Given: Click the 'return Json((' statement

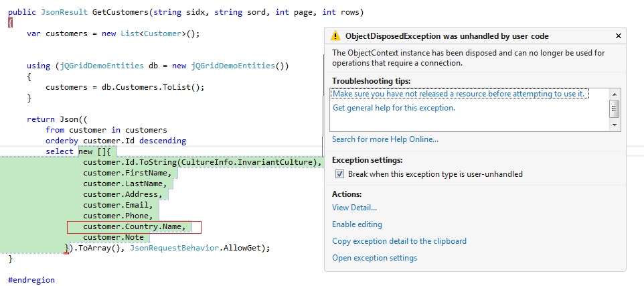Looking at the screenshot, I should 57,120.
